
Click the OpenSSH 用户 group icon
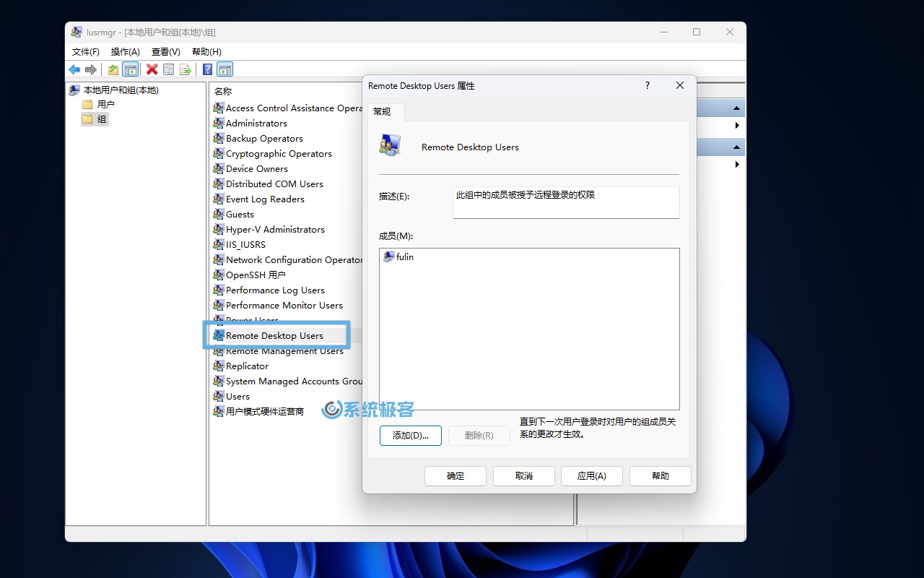(219, 275)
